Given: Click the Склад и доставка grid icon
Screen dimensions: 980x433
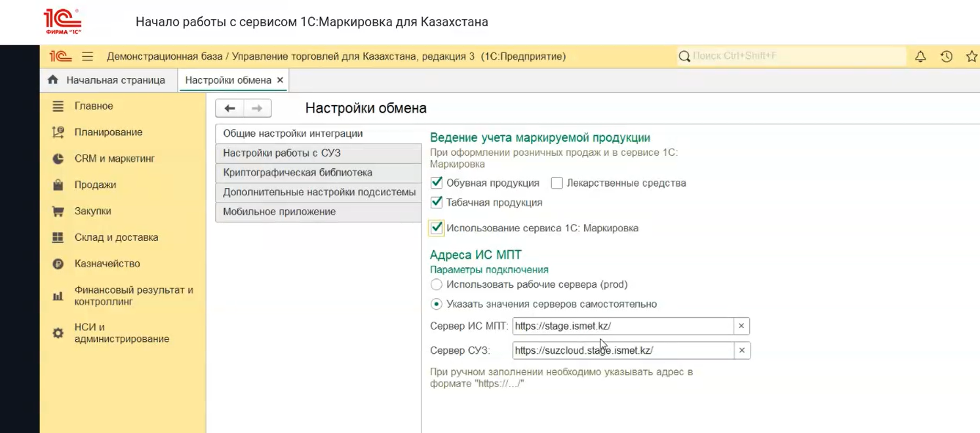Looking at the screenshot, I should tap(58, 237).
